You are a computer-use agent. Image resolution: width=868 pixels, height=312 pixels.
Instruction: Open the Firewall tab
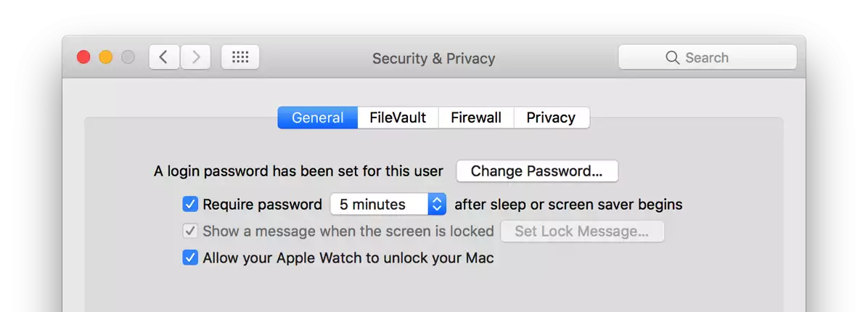click(475, 118)
